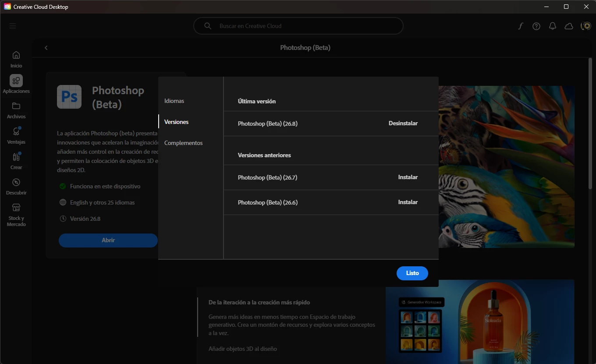The image size is (596, 364).
Task: Click Instalar for Photoshop (Beta) (26.6)
Action: coord(408,202)
